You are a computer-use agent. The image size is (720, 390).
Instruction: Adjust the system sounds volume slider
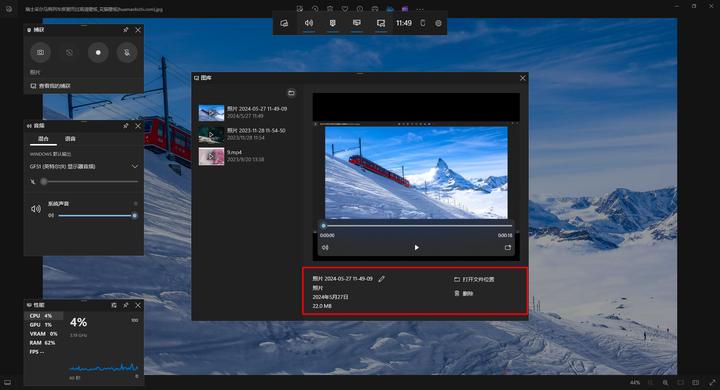(x=97, y=215)
